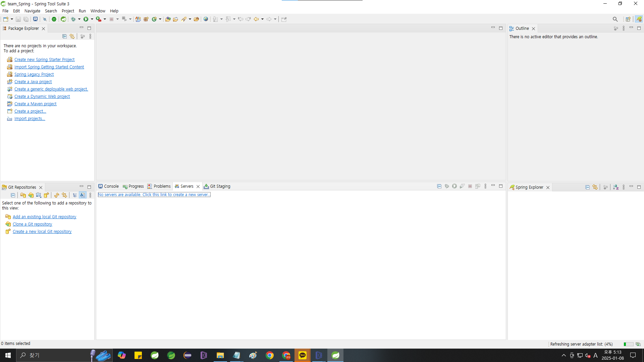644x362 pixels.
Task: Click Create new Spring Starter Project link
Action: [44, 60]
